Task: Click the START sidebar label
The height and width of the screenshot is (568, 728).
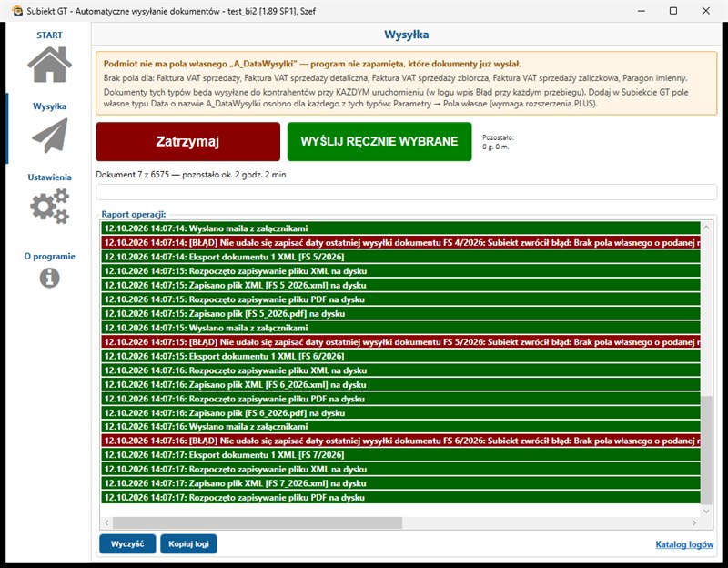Action: click(50, 35)
